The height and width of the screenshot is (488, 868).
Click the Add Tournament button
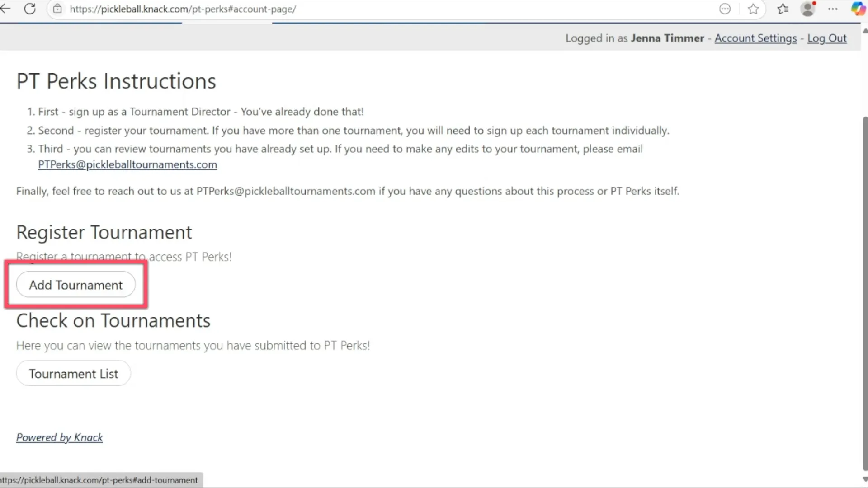(x=76, y=285)
